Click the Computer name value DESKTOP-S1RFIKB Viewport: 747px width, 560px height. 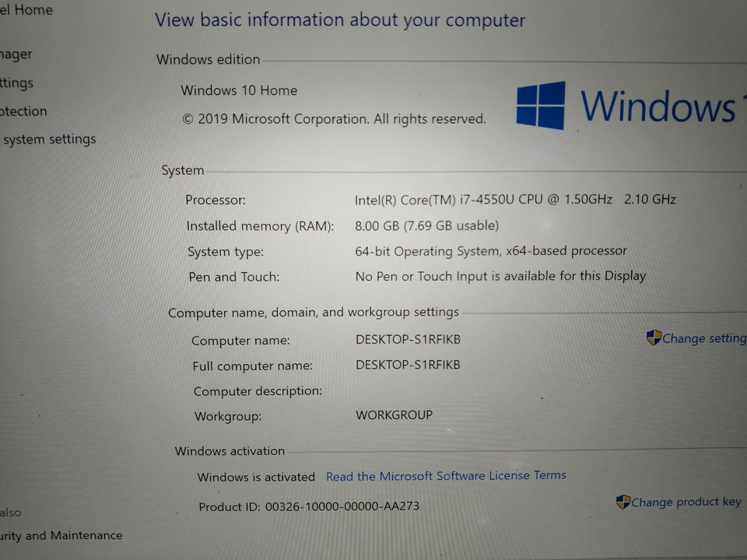click(x=408, y=339)
